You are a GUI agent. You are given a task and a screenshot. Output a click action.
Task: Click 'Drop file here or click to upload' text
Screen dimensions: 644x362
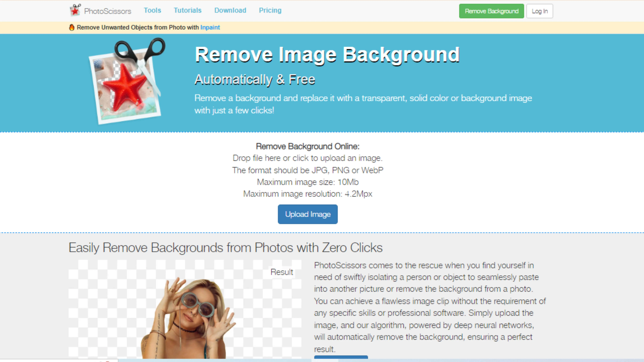pyautogui.click(x=308, y=158)
